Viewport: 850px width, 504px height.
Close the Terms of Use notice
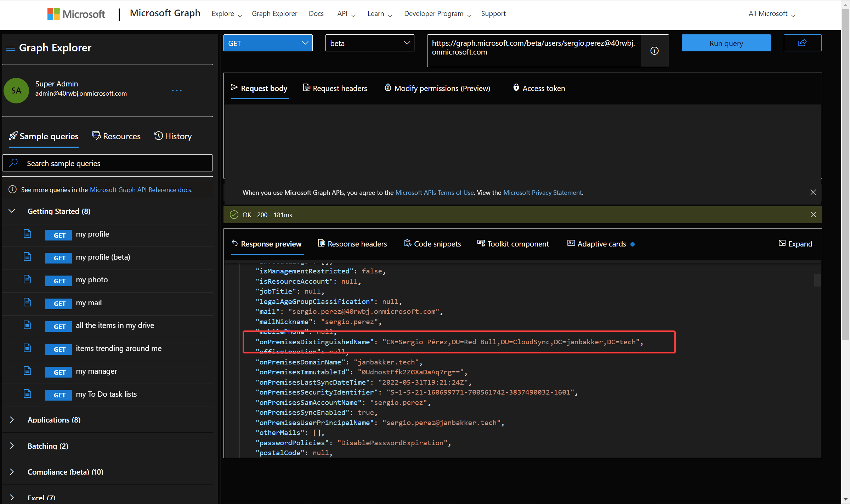[813, 192]
